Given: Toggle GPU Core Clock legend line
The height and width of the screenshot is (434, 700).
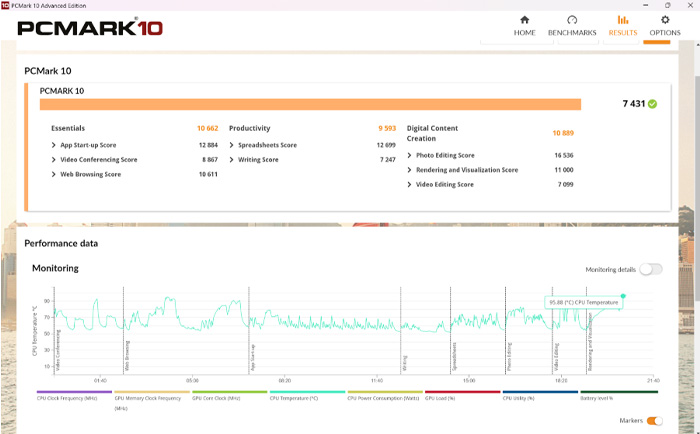Looking at the screenshot, I should [229, 392].
